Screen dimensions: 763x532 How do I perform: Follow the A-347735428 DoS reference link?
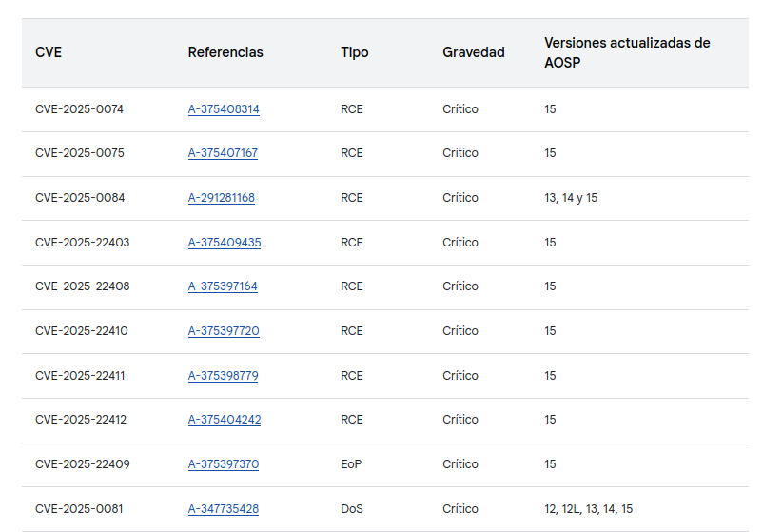pos(224,509)
